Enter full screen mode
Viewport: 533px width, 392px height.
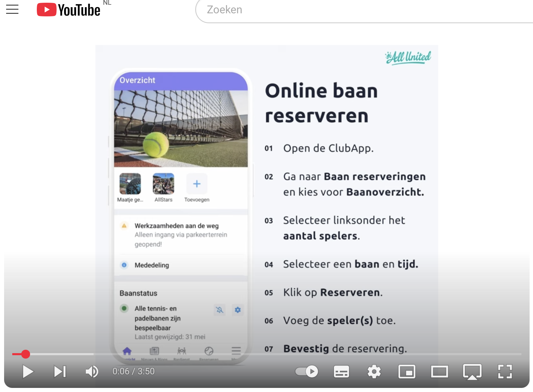coord(505,372)
